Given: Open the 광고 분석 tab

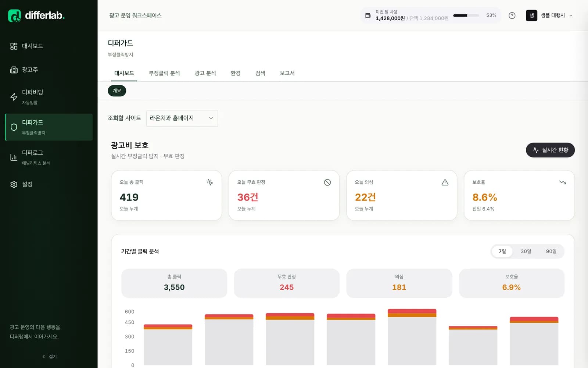Looking at the screenshot, I should 205,73.
